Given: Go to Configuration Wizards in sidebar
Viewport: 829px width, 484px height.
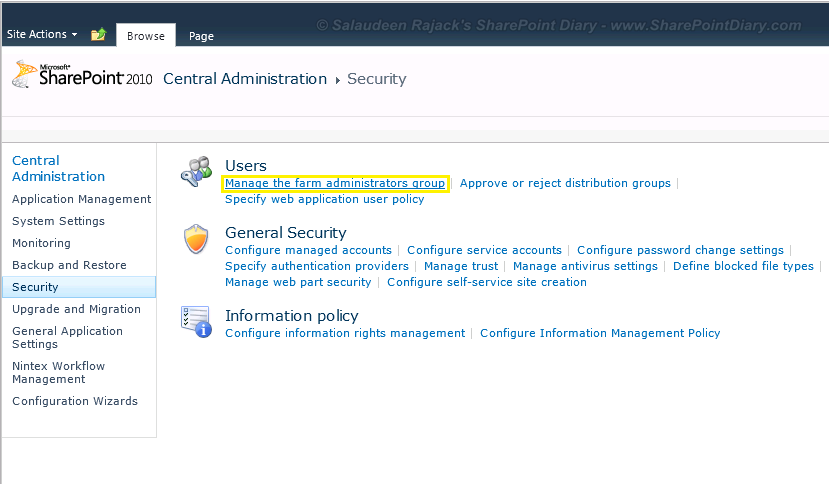Looking at the screenshot, I should click(75, 401).
